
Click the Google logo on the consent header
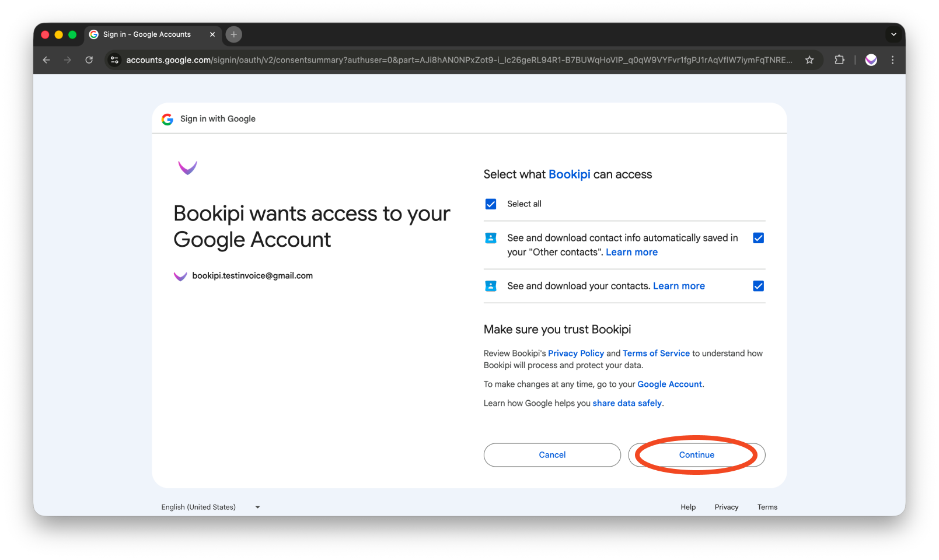click(167, 119)
